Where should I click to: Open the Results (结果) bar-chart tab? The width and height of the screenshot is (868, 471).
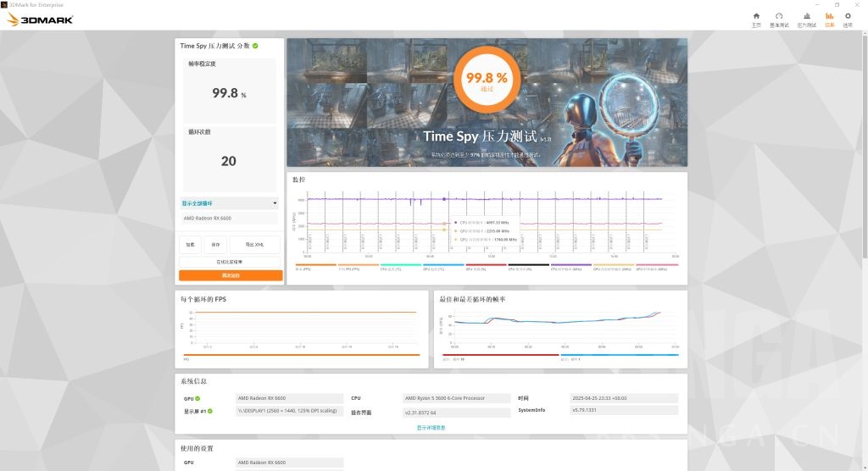[x=829, y=19]
